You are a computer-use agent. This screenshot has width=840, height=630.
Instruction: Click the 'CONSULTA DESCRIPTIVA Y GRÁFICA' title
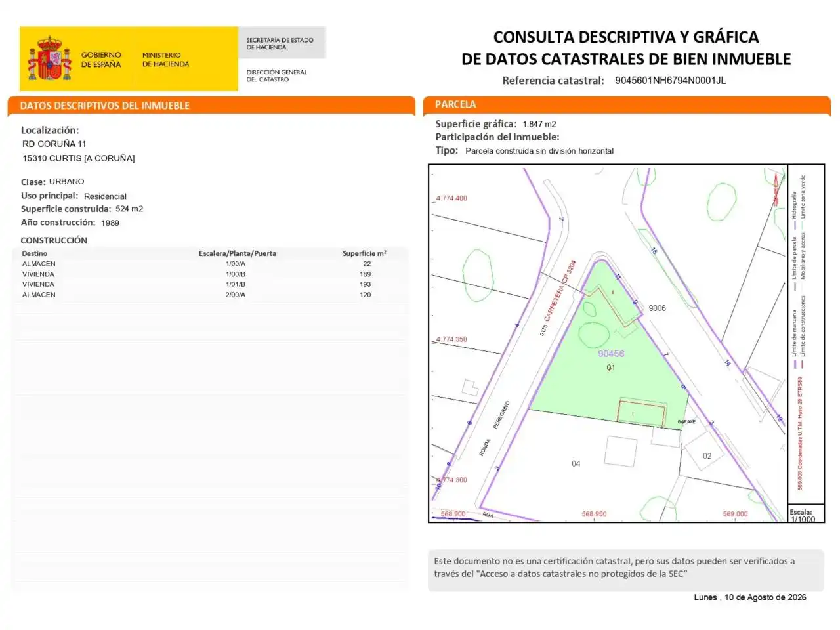[626, 37]
